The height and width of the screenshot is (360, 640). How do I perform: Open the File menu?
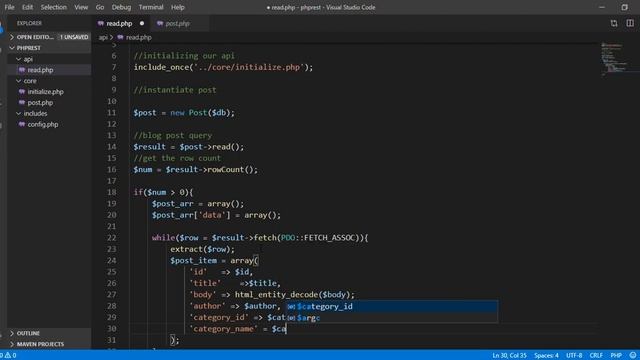tap(9, 7)
